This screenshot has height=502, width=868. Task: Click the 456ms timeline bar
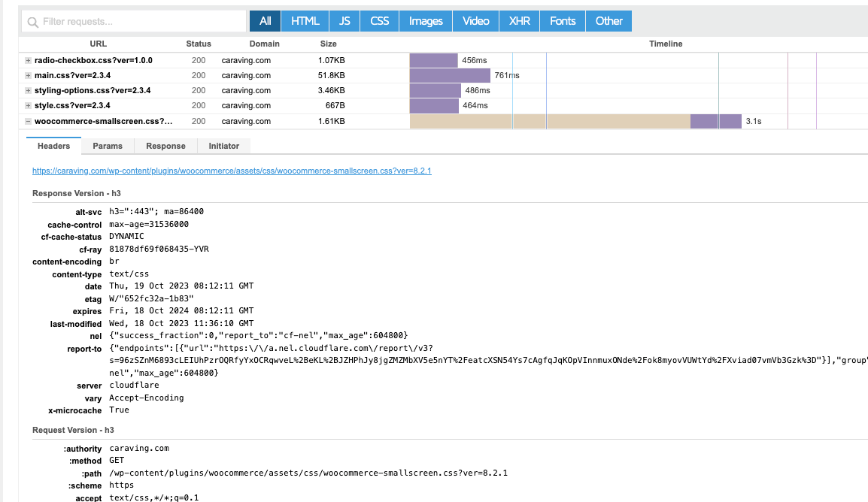tap(433, 60)
